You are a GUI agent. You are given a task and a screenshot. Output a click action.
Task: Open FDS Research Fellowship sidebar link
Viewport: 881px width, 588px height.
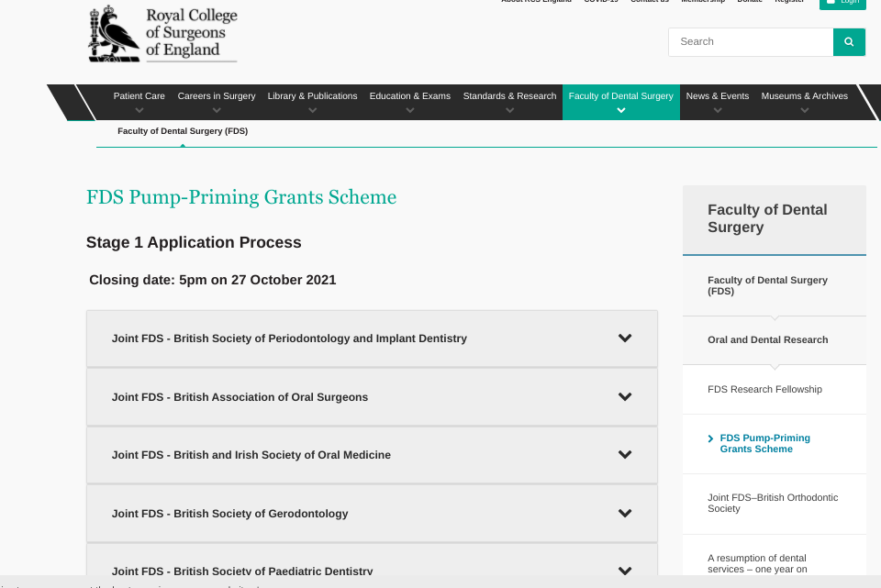coord(764,389)
